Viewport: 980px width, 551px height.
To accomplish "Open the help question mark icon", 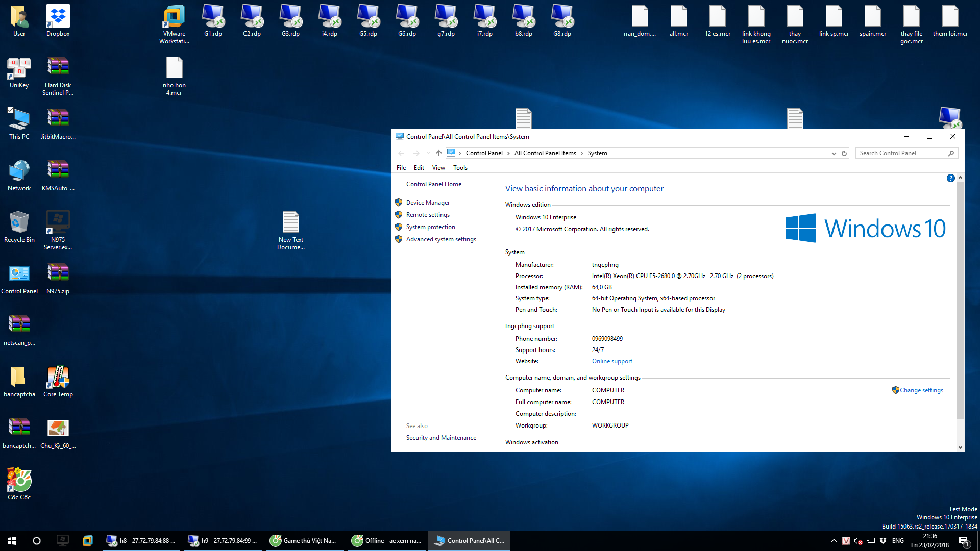I will [950, 178].
